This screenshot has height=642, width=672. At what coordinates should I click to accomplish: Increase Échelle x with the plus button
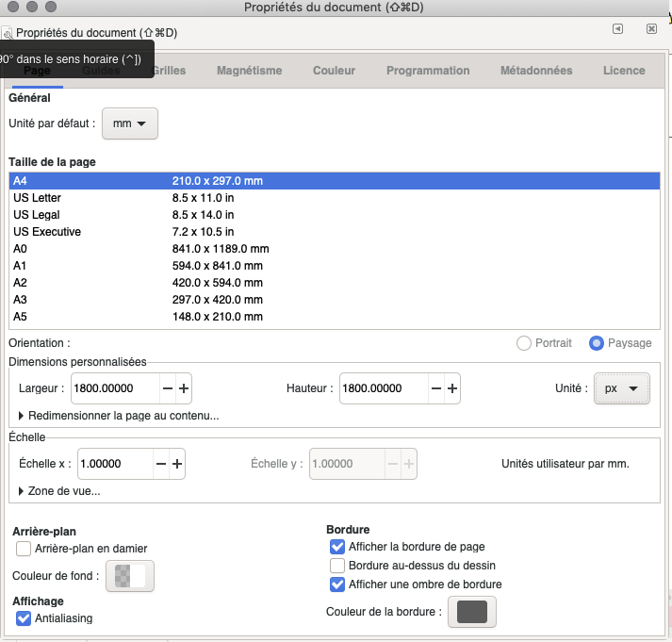tap(177, 464)
